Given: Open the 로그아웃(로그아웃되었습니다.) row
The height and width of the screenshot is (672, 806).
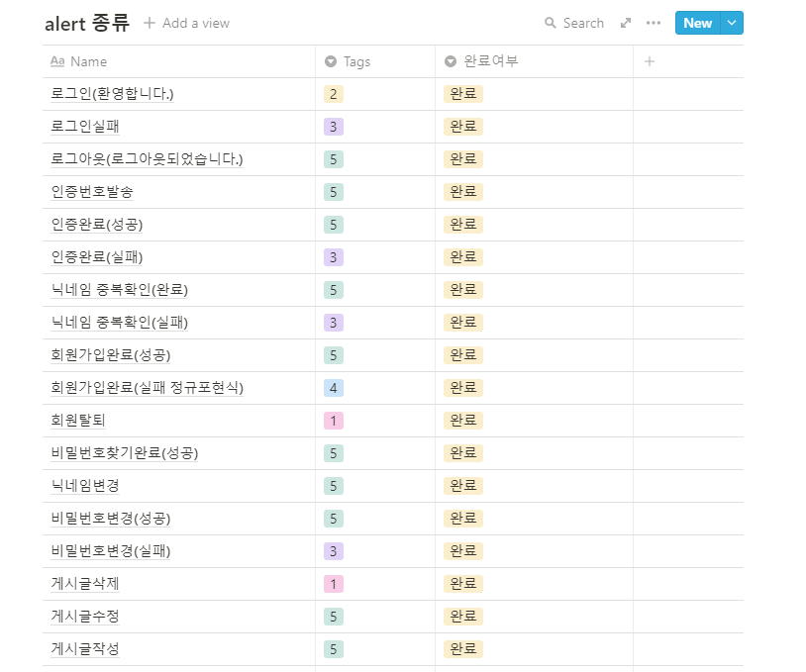Looking at the screenshot, I should (x=147, y=158).
